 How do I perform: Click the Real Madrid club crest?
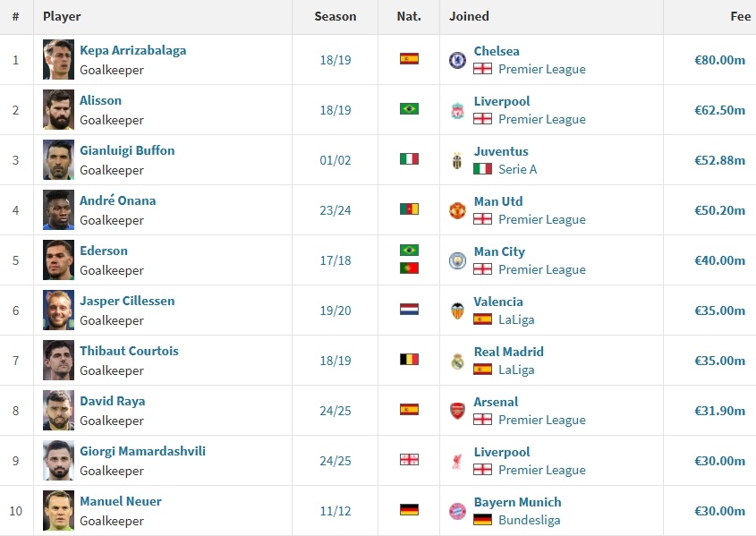(457, 361)
